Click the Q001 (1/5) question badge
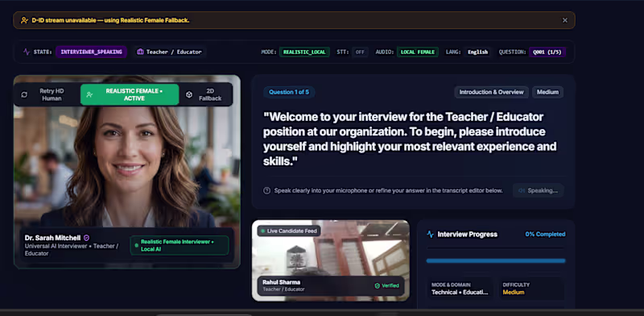The height and width of the screenshot is (316, 644). (x=547, y=52)
